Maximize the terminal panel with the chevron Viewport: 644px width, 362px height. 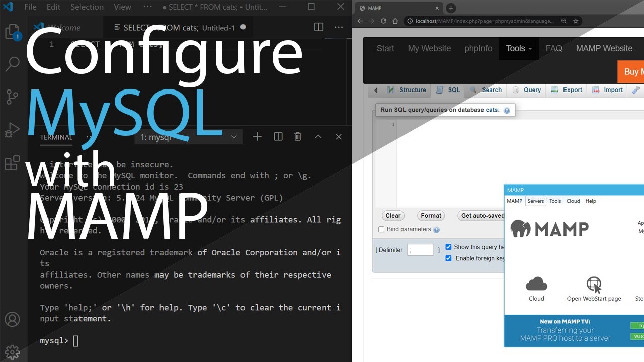click(x=318, y=137)
